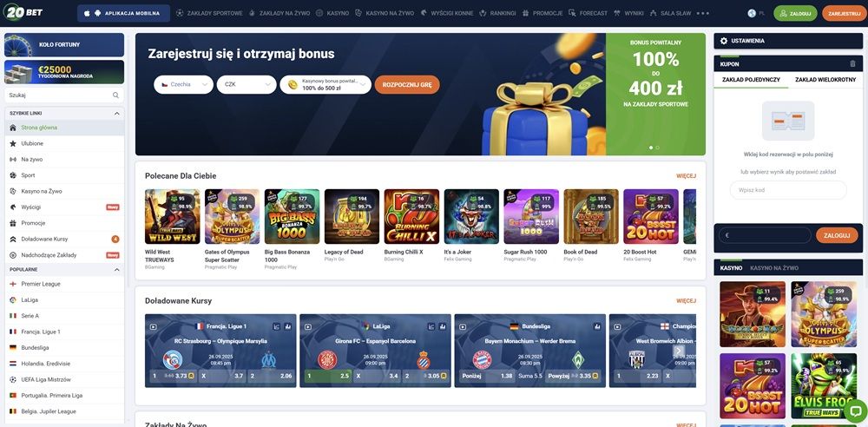The height and width of the screenshot is (427, 868).
Task: Collapse the Szybkie Linki section
Action: coord(117,113)
